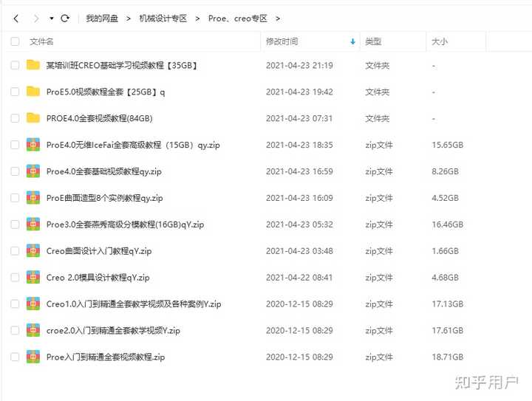Click the size value 1.66GB
This screenshot has height=401, width=532.
pyautogui.click(x=445, y=251)
